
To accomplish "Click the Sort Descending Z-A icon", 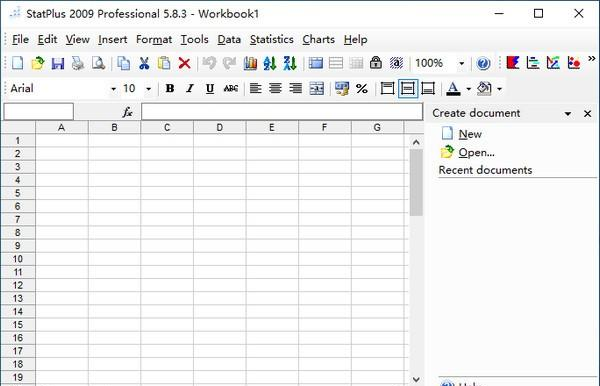I will pyautogui.click(x=290, y=63).
